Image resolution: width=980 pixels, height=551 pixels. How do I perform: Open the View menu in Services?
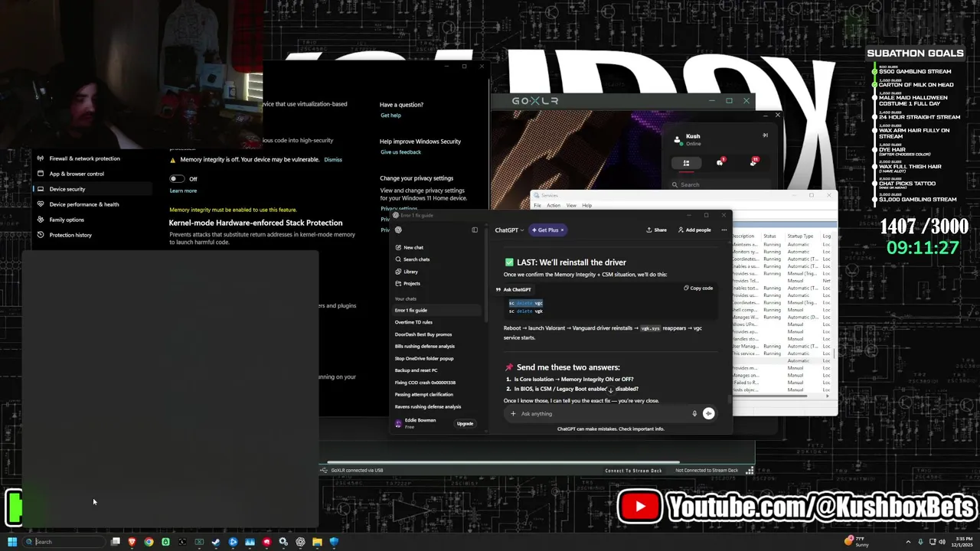pos(571,205)
